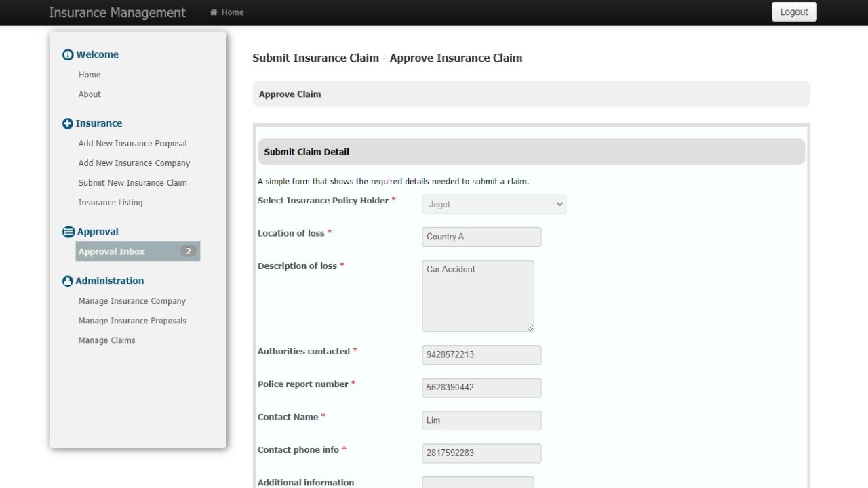Click the Approval list icon in sidebar
This screenshot has width=868, height=488.
pyautogui.click(x=68, y=232)
